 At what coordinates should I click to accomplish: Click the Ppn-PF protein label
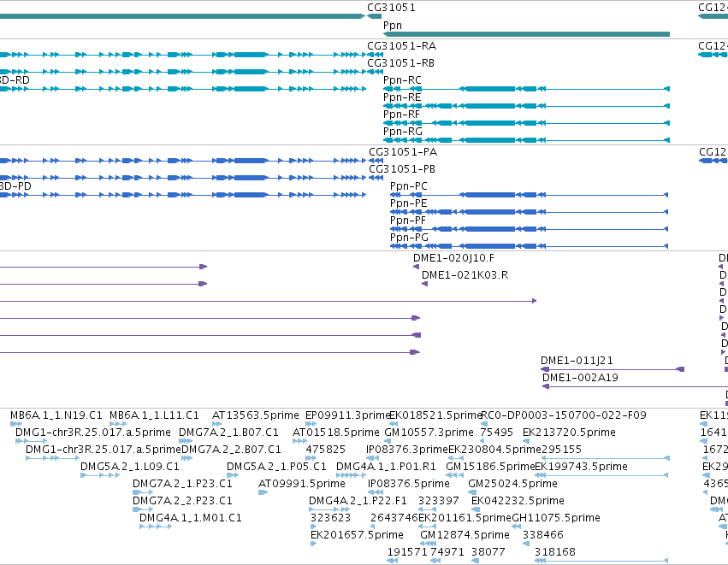coord(408,221)
